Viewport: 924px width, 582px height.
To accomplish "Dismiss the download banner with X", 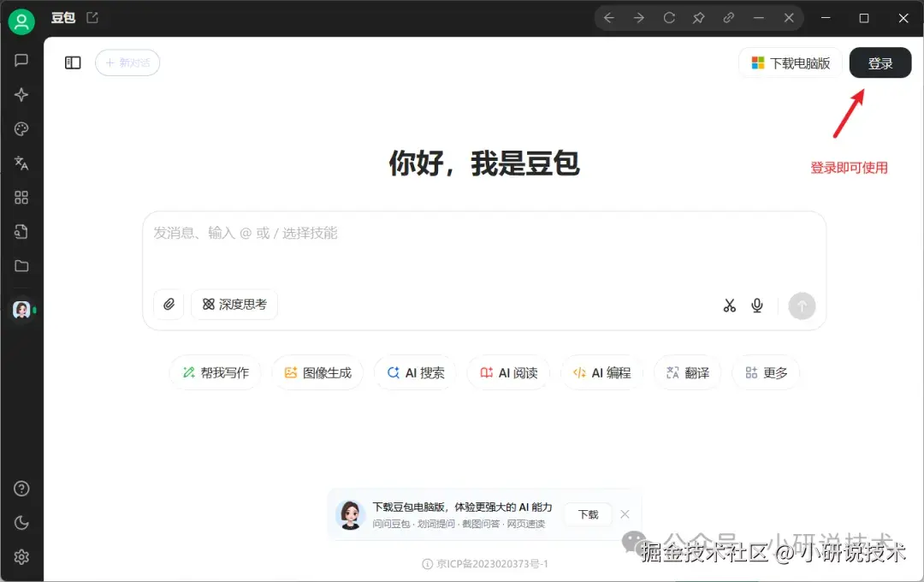I will click(x=625, y=514).
